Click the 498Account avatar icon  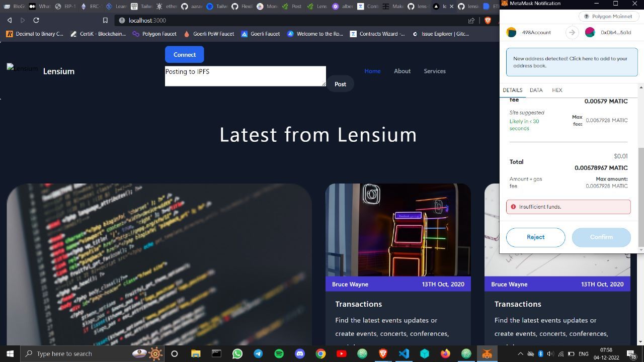coord(511,32)
